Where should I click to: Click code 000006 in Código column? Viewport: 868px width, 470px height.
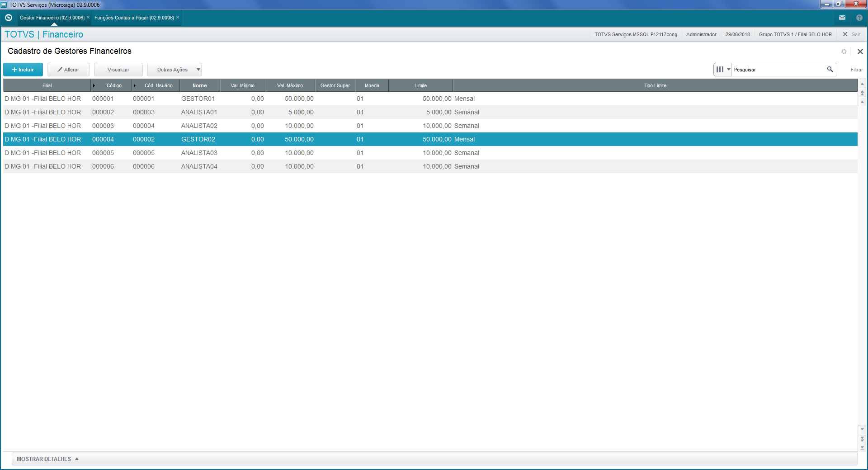103,166
